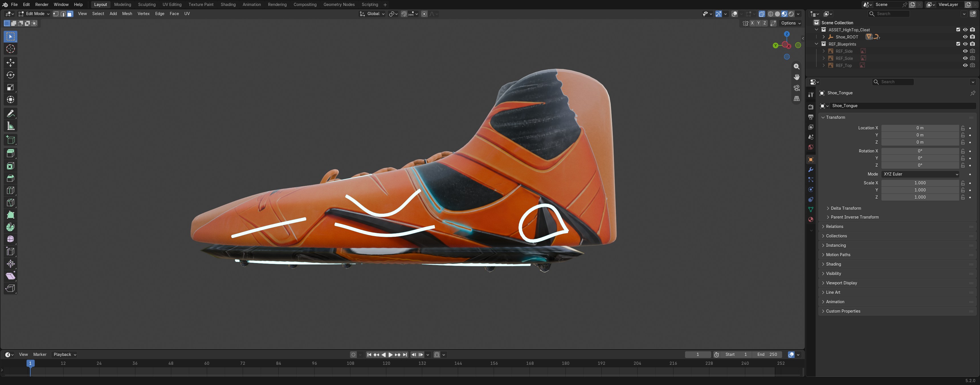
Task: Activate the Move tool
Action: tap(11, 62)
